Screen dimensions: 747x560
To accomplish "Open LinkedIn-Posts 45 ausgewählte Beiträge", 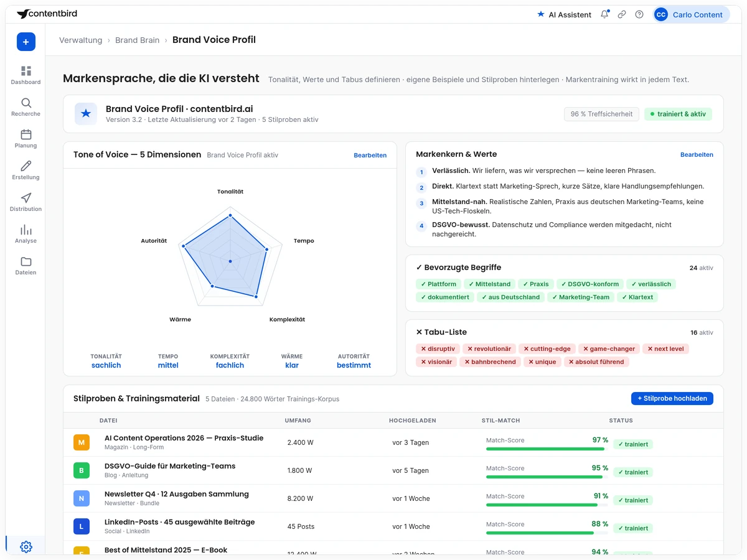I will (179, 522).
